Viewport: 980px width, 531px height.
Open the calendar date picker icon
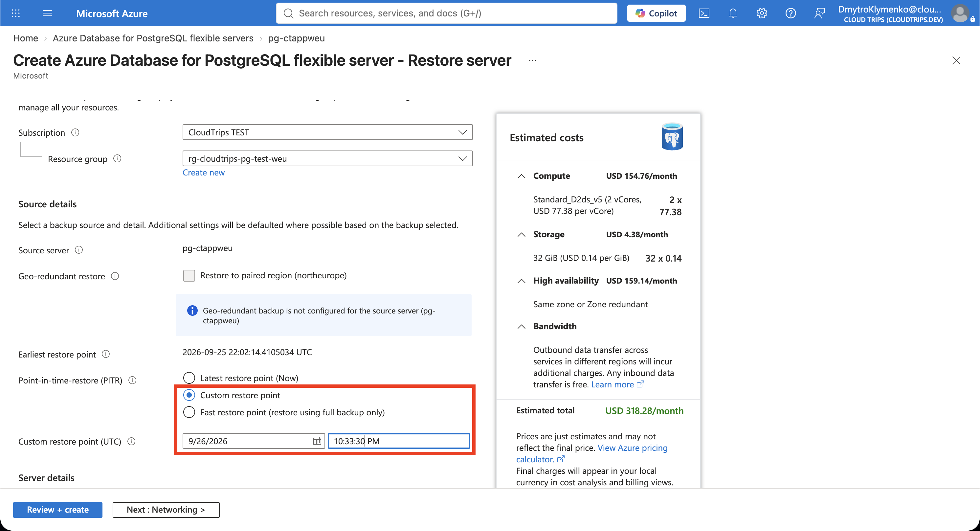pos(317,441)
